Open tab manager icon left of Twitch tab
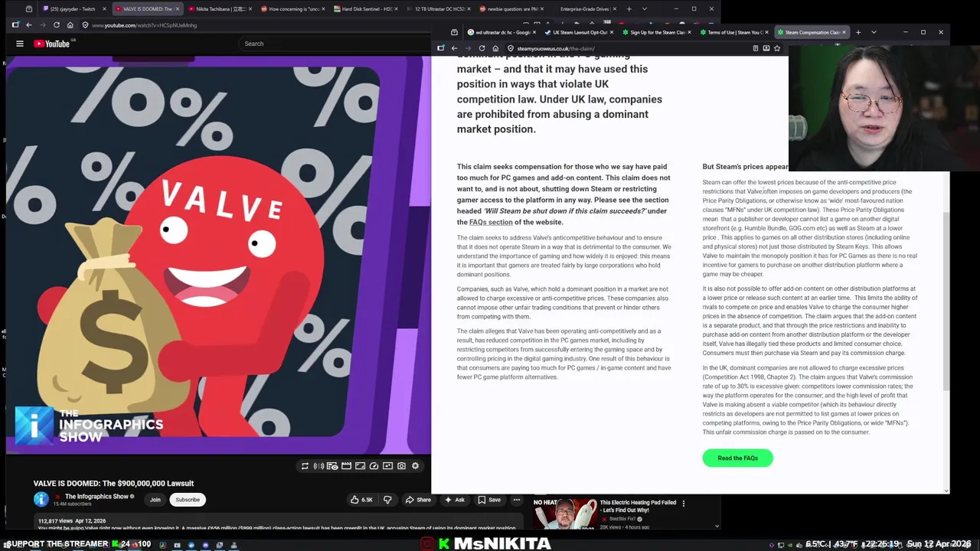The height and width of the screenshot is (551, 980). click(28, 9)
